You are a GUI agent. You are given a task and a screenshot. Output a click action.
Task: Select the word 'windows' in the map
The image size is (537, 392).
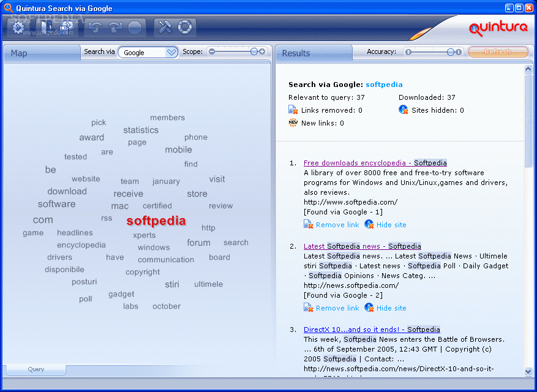tap(154, 247)
